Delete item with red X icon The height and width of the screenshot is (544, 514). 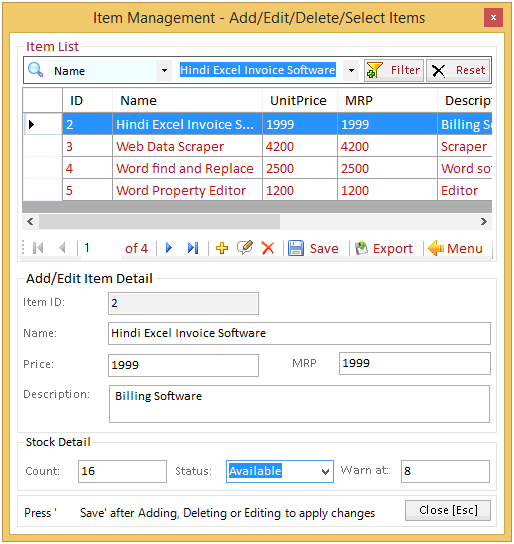point(268,248)
